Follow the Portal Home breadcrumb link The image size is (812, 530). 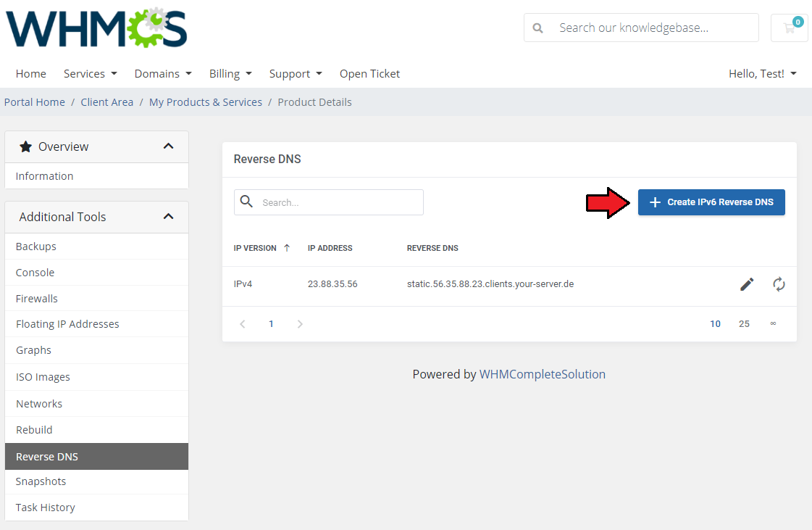[x=35, y=102]
